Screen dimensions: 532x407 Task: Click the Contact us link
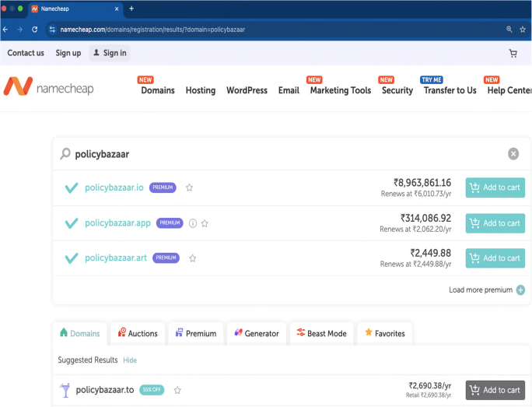[26, 53]
